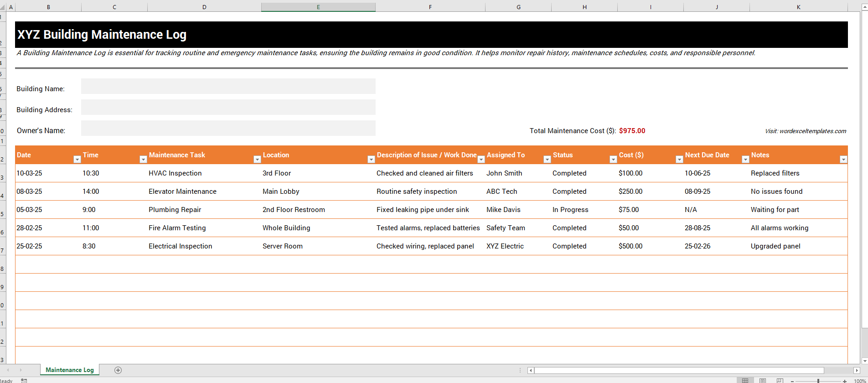Click the zoom slider handle

click(x=818, y=381)
